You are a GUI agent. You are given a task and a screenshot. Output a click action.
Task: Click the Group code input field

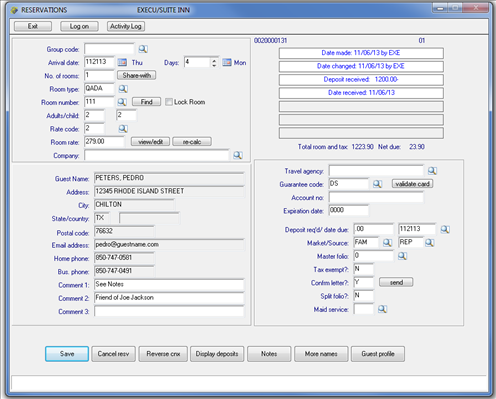point(109,49)
